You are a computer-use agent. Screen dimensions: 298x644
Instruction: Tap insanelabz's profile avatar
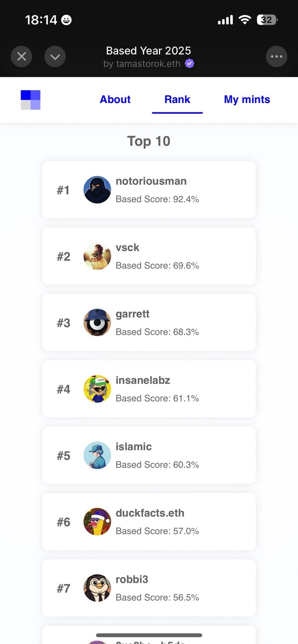[x=97, y=389]
